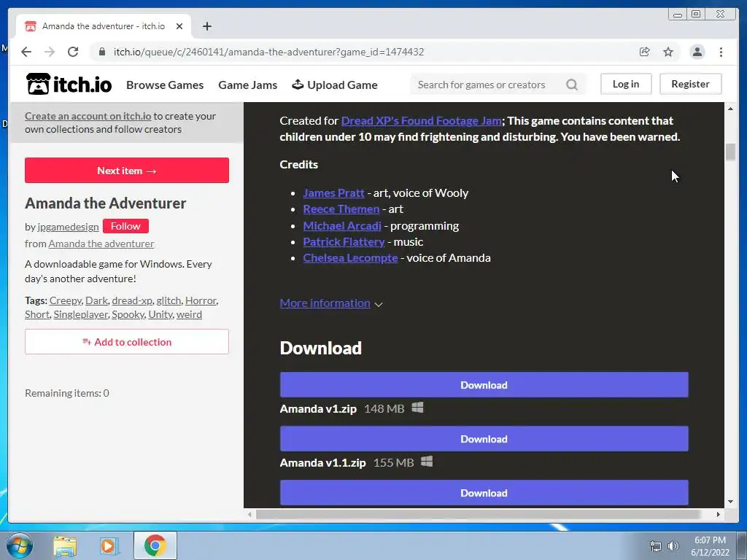Click the horizontal scrollbar right arrow
The width and height of the screenshot is (747, 560).
coord(719,514)
